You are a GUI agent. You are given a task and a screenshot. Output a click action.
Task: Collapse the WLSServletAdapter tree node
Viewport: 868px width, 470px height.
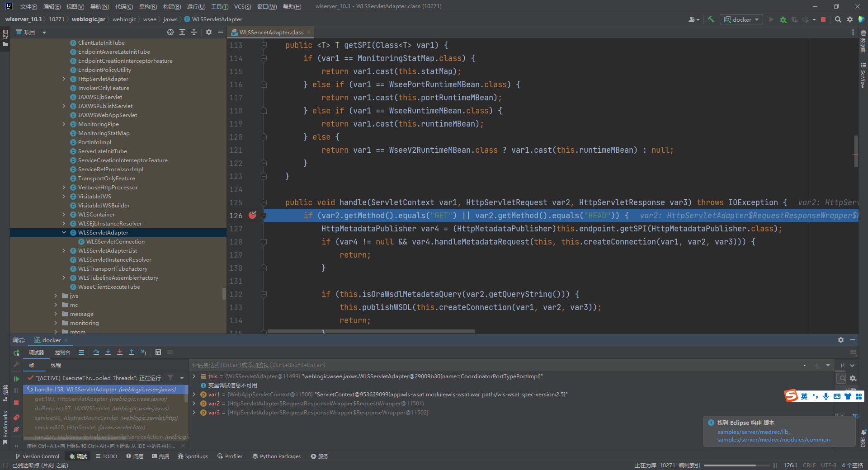64,232
